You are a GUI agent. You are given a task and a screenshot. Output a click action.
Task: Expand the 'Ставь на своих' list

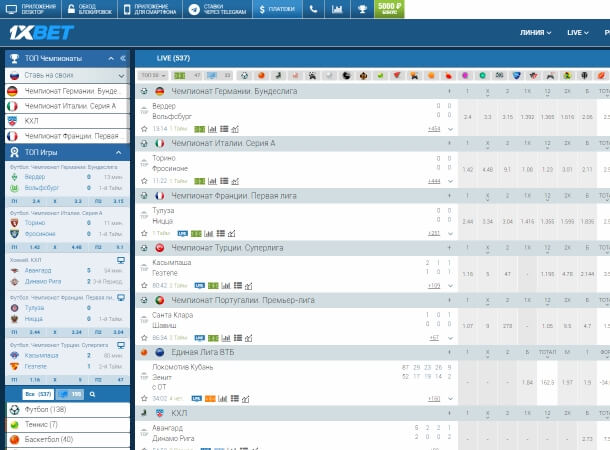tap(120, 75)
